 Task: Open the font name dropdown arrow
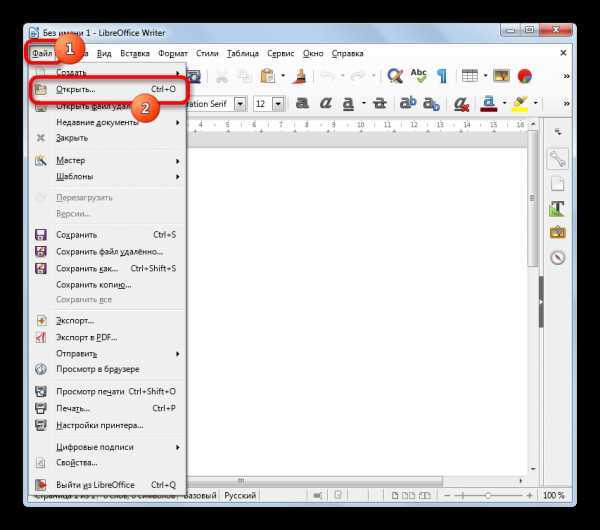(x=240, y=104)
